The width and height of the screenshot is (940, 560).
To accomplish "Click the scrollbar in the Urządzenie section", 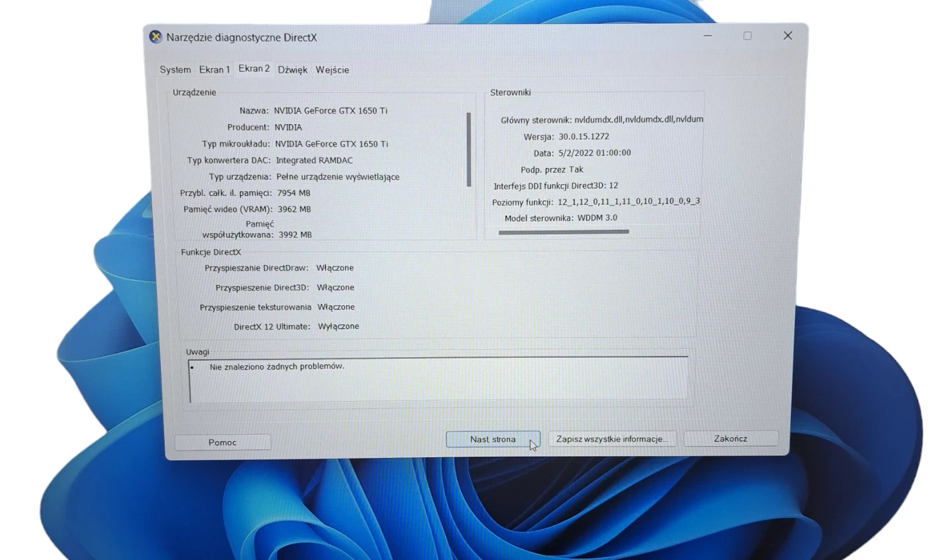I will (467, 150).
